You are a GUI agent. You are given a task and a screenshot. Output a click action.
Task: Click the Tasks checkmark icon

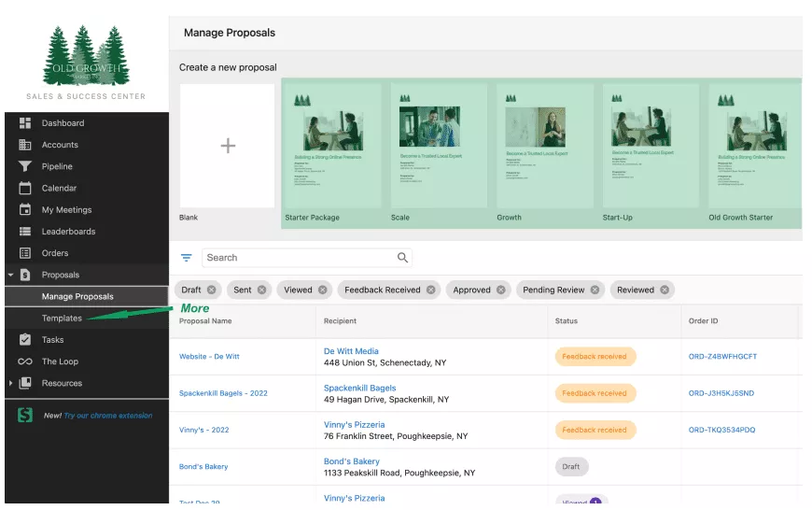pos(25,340)
